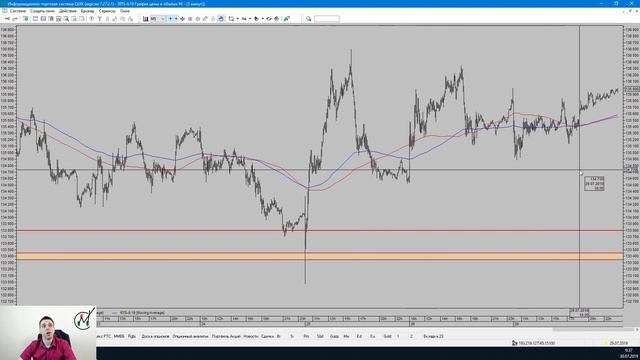This screenshot has height=360, width=640.
Task: Open the Система menu
Action: click(x=18, y=11)
